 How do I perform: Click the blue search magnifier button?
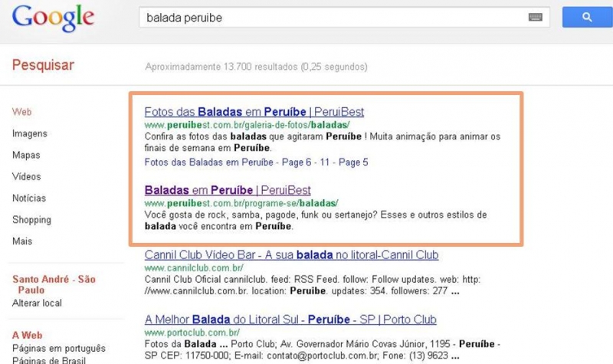tap(587, 17)
